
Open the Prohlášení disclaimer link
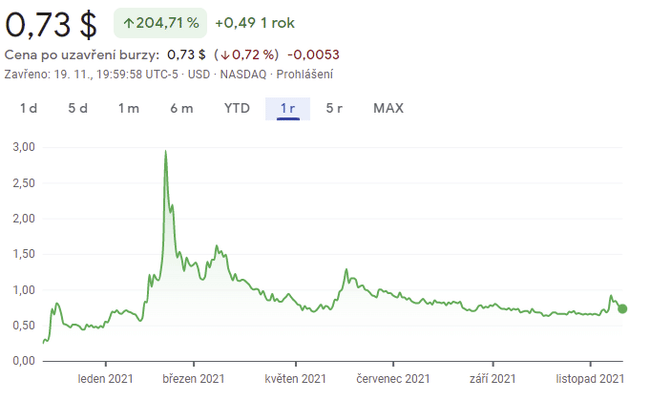coord(304,74)
